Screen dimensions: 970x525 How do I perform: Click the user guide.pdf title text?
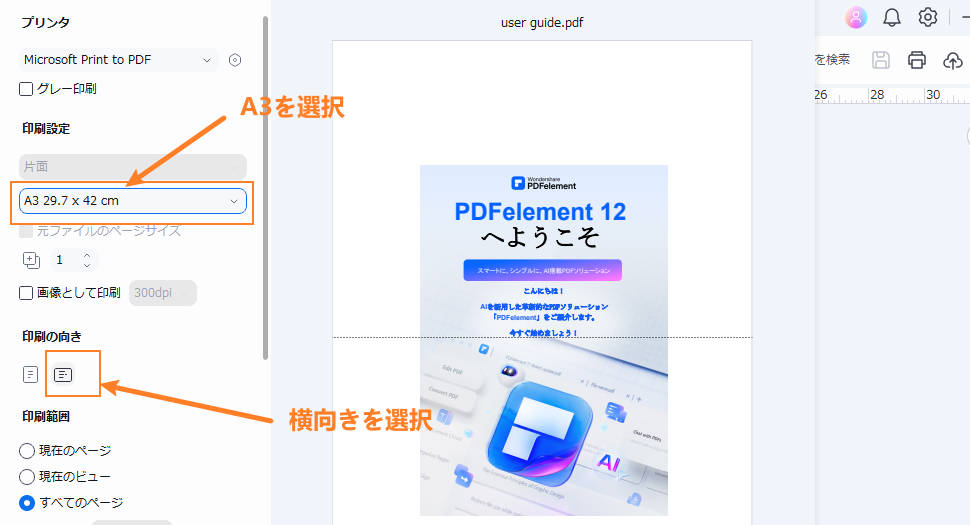tap(542, 23)
